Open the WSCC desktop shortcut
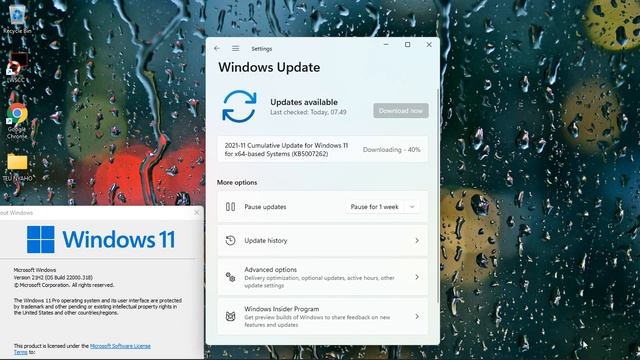The image size is (640, 360). point(16,67)
